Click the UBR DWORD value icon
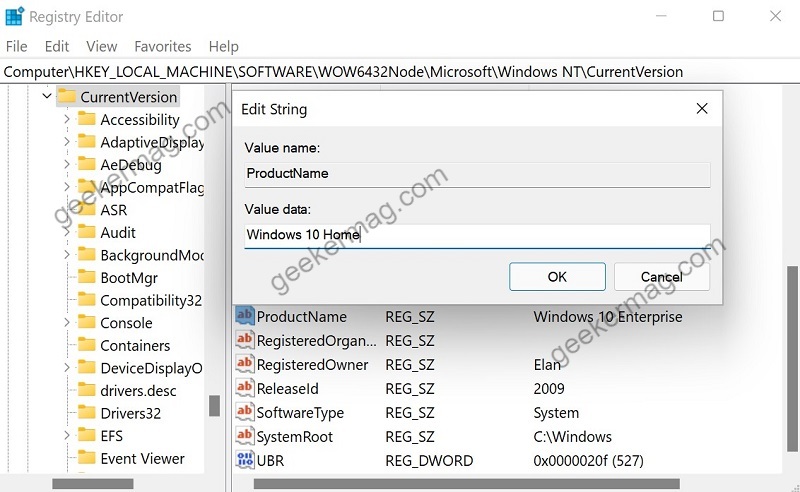The height and width of the screenshot is (492, 800). pos(244,460)
